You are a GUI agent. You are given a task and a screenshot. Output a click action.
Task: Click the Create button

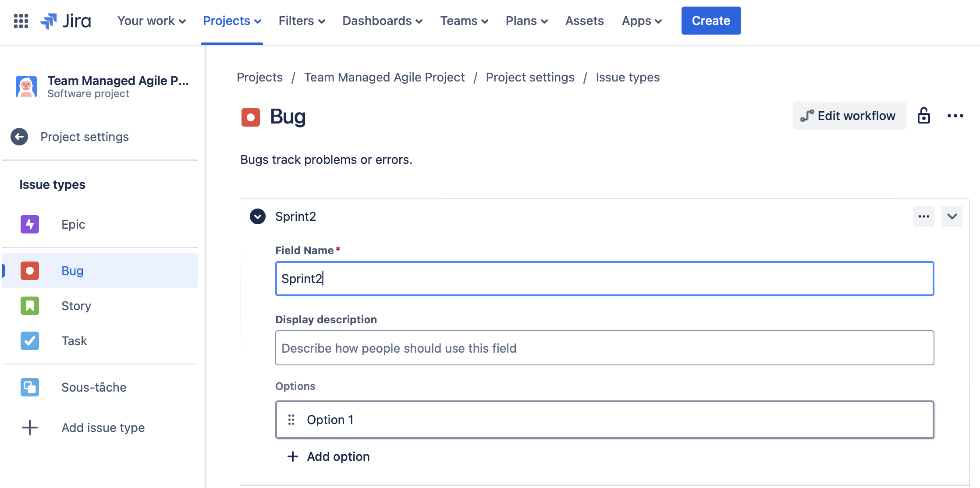coord(711,21)
